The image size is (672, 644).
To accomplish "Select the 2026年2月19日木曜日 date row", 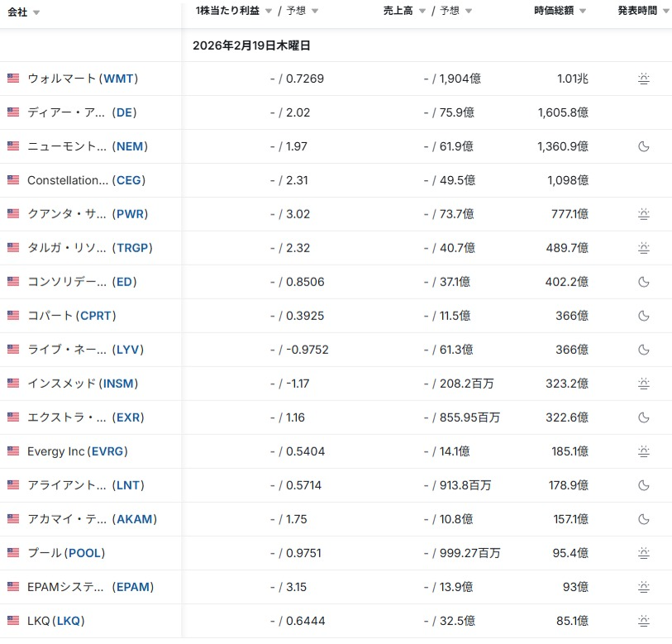I will (251, 45).
